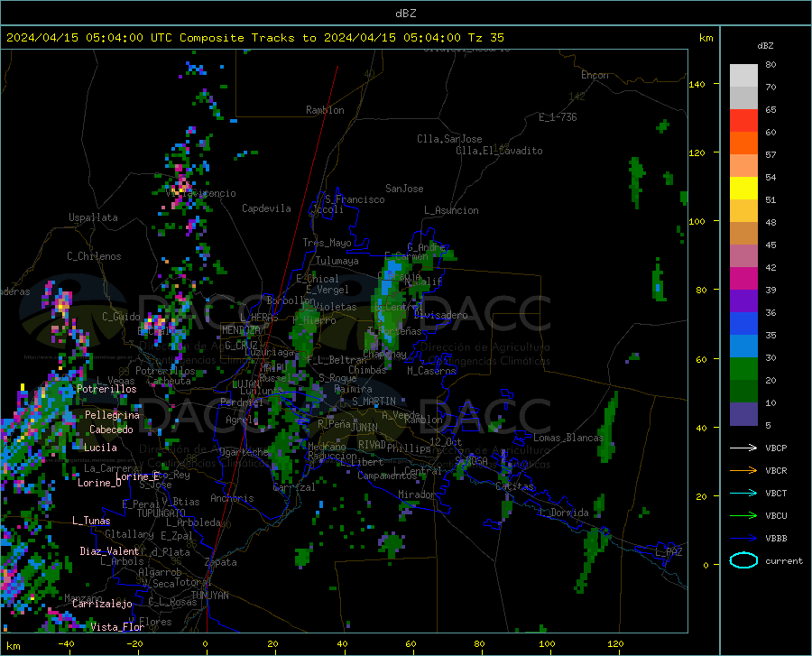Click the TUNUYAN label
Image resolution: width=812 pixels, height=656 pixels.
tap(209, 596)
